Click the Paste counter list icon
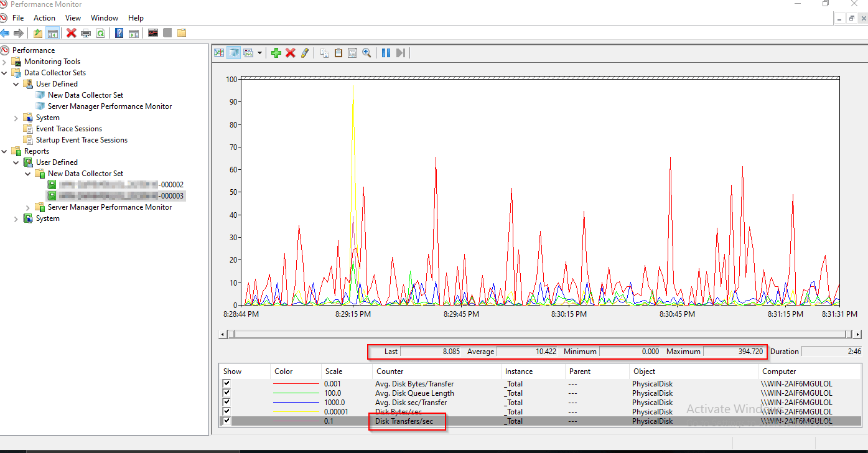This screenshot has height=453, width=868. [338, 53]
